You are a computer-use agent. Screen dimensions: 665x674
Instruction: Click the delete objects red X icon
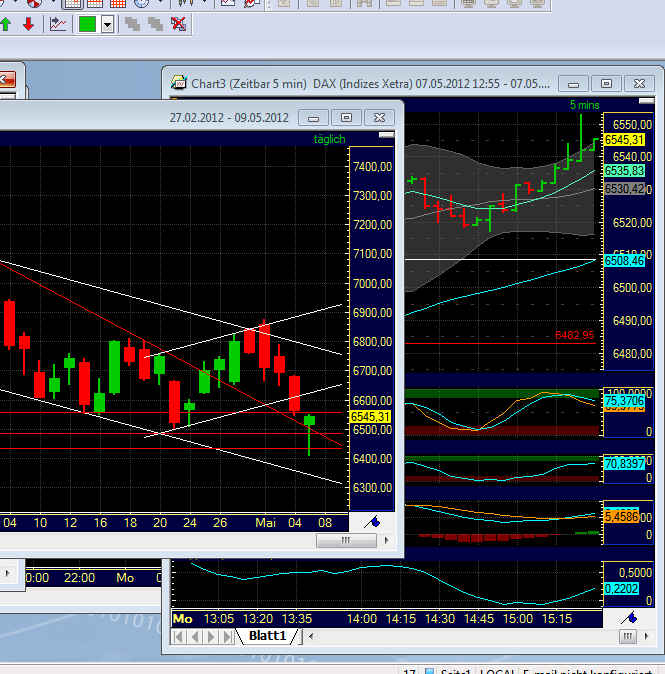tap(178, 25)
